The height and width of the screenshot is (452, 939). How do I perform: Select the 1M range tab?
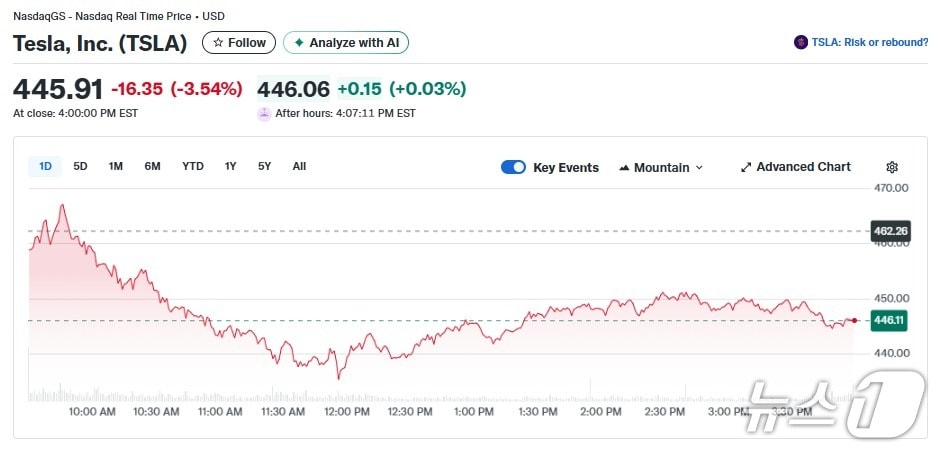pos(116,166)
